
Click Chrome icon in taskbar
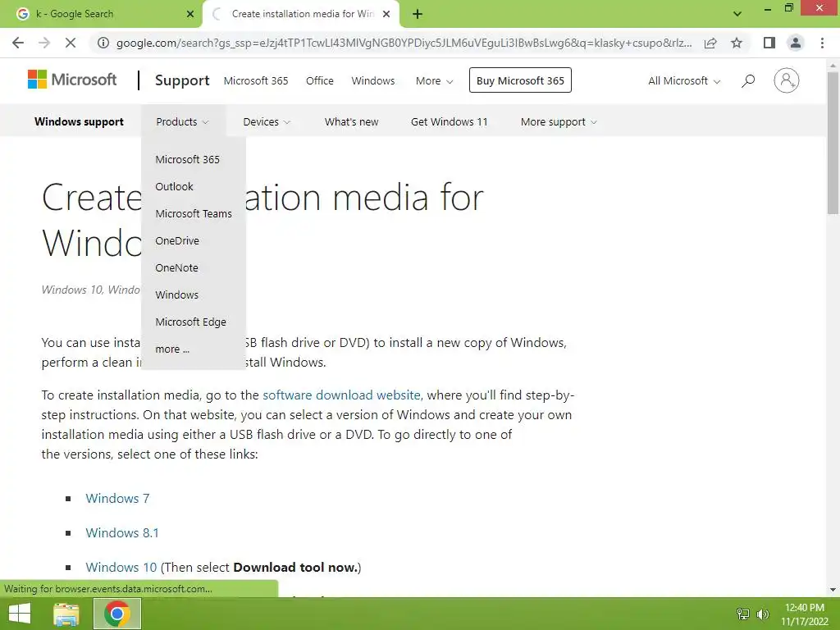coord(117,614)
